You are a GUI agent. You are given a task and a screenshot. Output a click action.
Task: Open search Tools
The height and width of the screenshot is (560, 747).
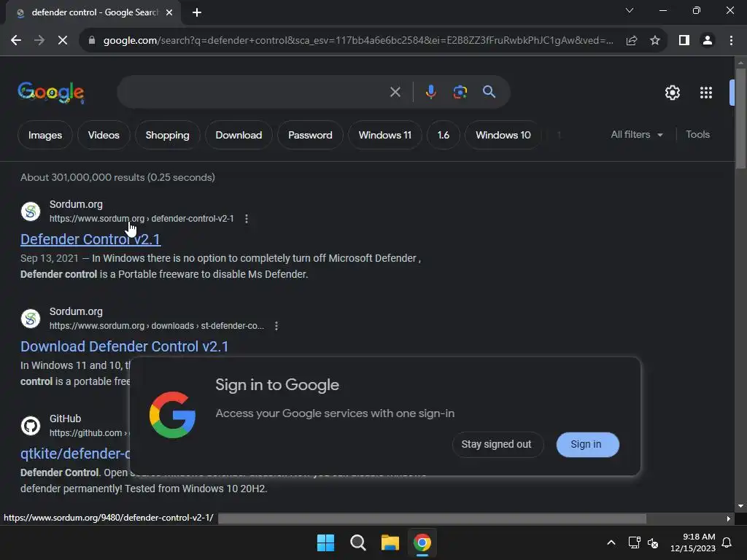[697, 135]
